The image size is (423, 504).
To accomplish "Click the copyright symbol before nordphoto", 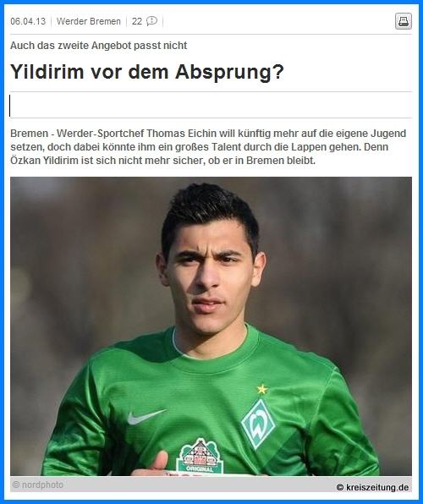I will [16, 485].
